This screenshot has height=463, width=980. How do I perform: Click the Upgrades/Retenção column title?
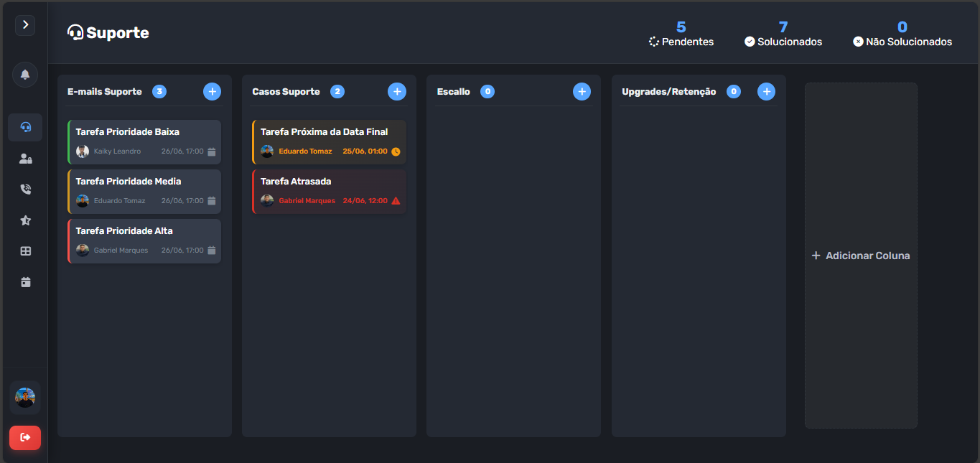point(669,92)
